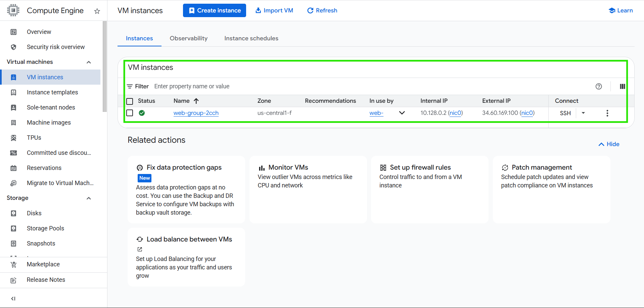This screenshot has height=308, width=644.
Task: Open the filter help question-mark icon
Action: 598,86
